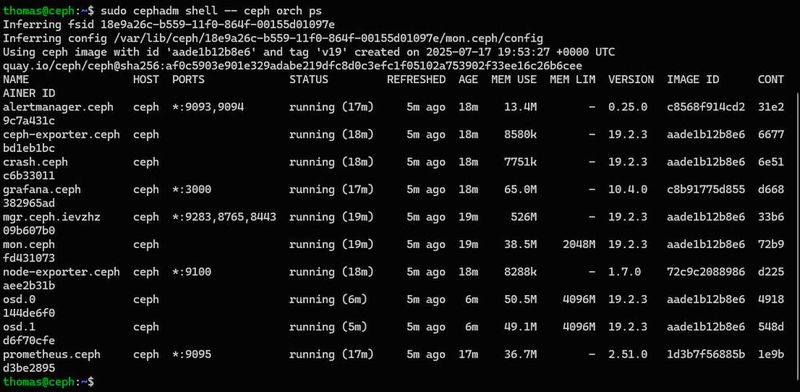Click the osd.1 row name
800x392 pixels.
(19, 327)
